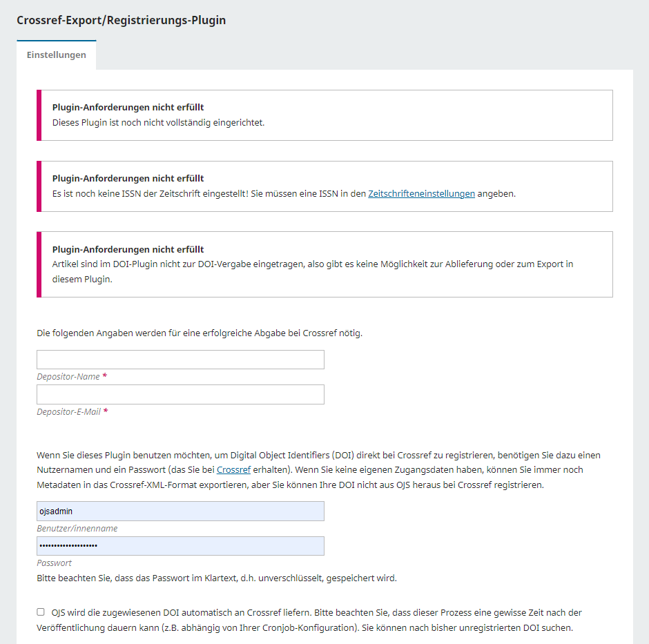The image size is (649, 644).
Task: Enable automatic DOI deposit to Crossref checkbox
Action: point(41,612)
